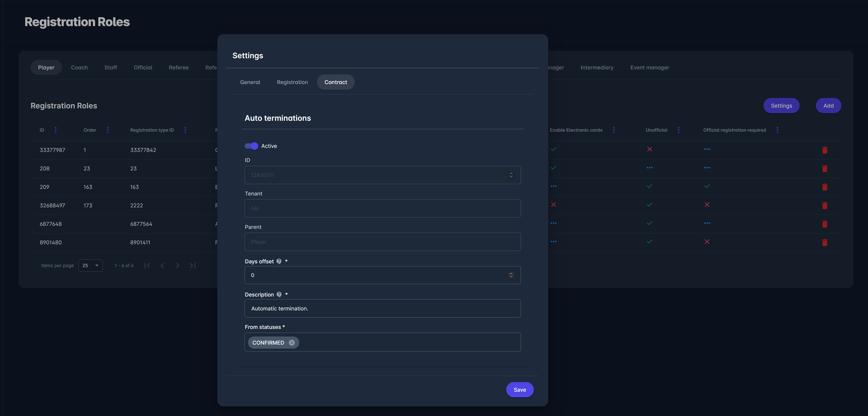The height and width of the screenshot is (416, 868).
Task: Click the Description text field
Action: coord(383,308)
